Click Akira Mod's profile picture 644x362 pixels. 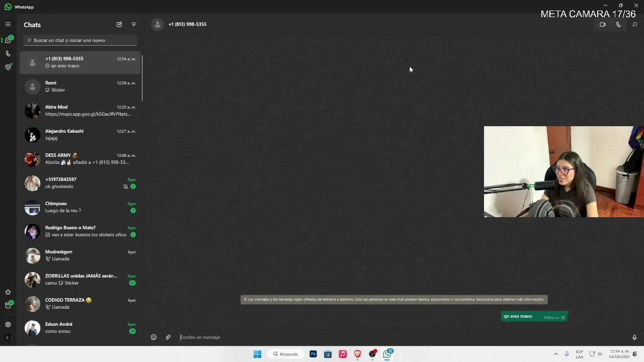[33, 111]
